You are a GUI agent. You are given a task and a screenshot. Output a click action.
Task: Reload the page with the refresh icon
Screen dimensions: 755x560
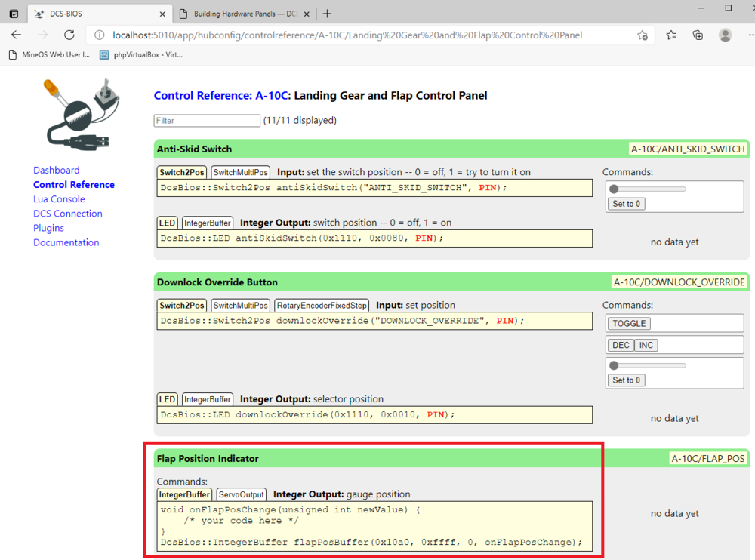click(x=69, y=35)
